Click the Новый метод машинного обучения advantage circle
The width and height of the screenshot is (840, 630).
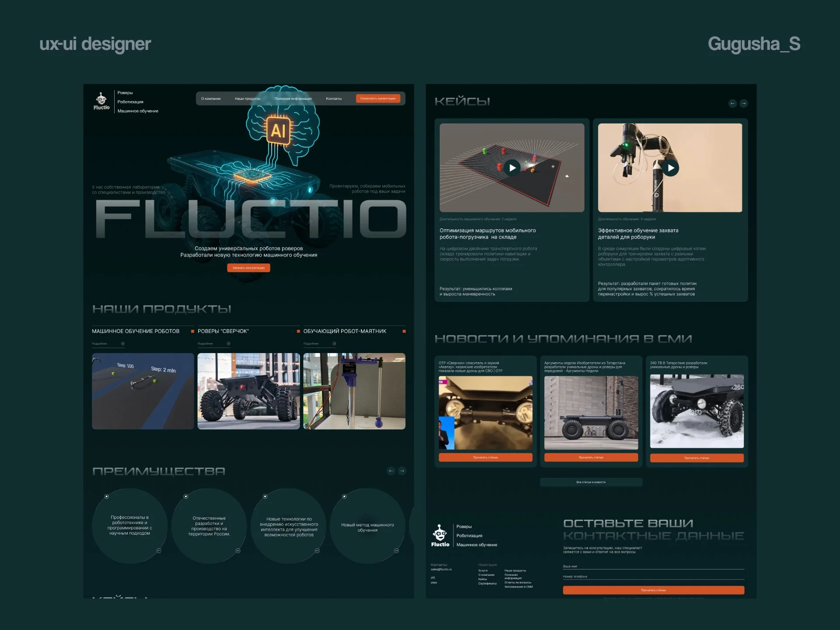click(367, 525)
